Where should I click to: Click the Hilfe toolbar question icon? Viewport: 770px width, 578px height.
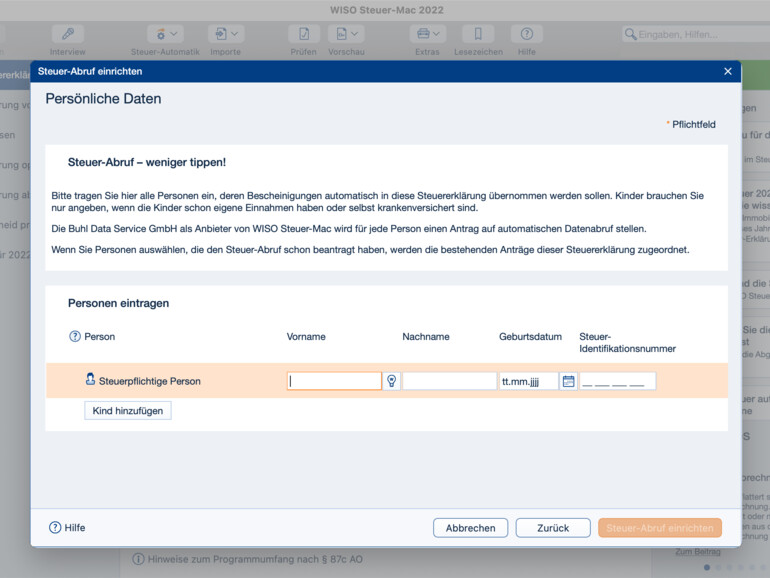(x=526, y=34)
